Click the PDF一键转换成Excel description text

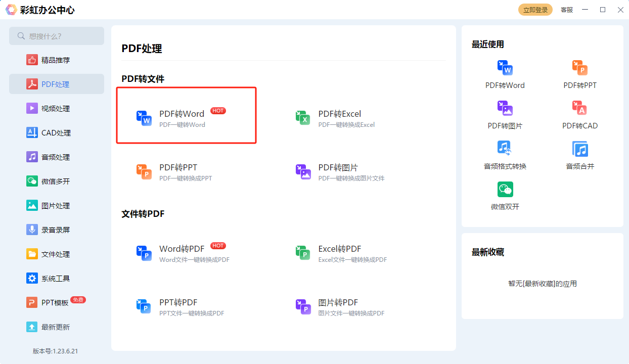coord(346,124)
